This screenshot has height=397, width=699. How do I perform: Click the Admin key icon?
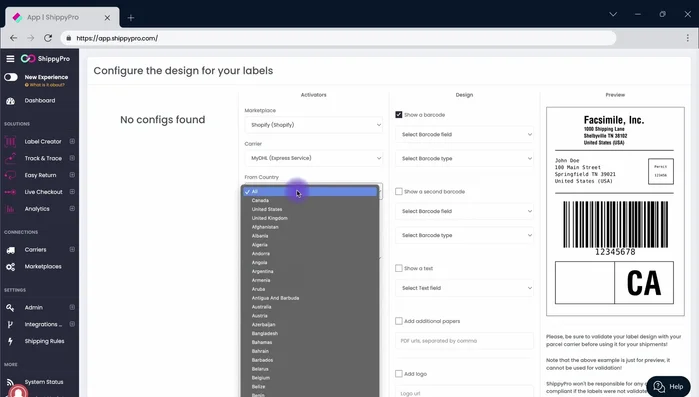pos(10,308)
